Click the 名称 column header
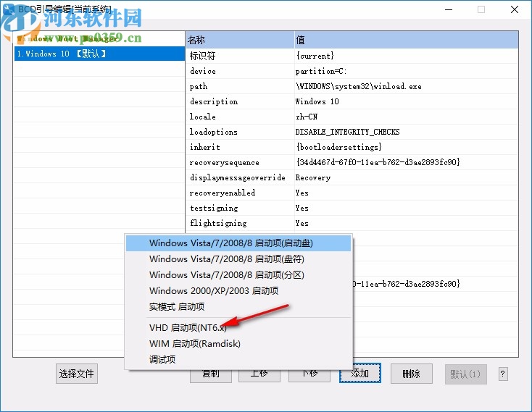The image size is (532, 412). pos(240,40)
